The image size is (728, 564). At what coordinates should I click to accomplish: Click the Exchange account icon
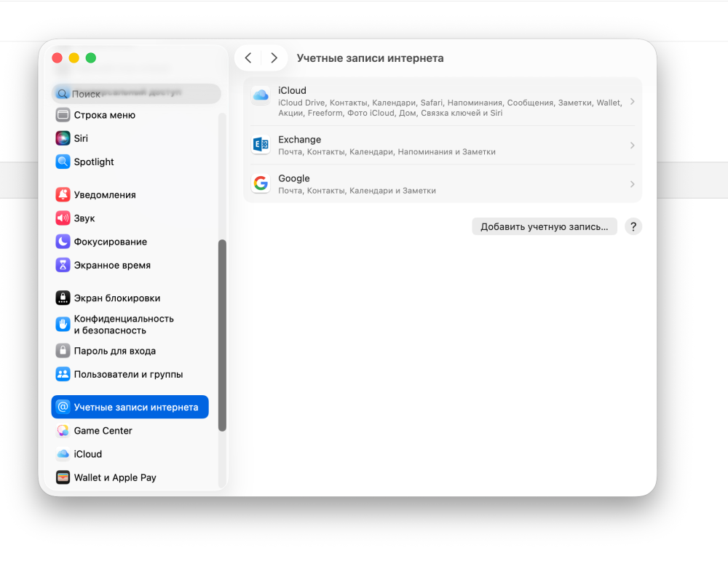click(261, 145)
